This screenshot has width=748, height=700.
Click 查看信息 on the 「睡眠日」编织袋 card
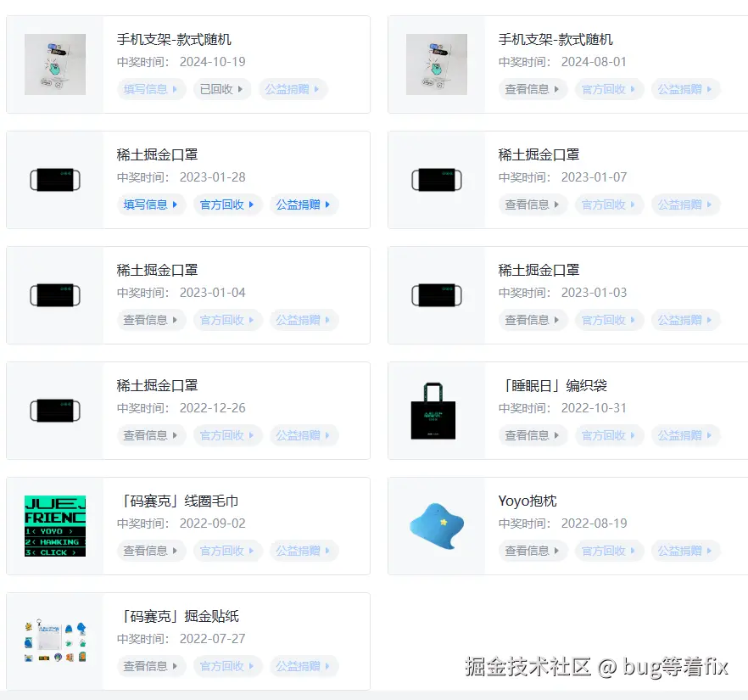point(532,435)
